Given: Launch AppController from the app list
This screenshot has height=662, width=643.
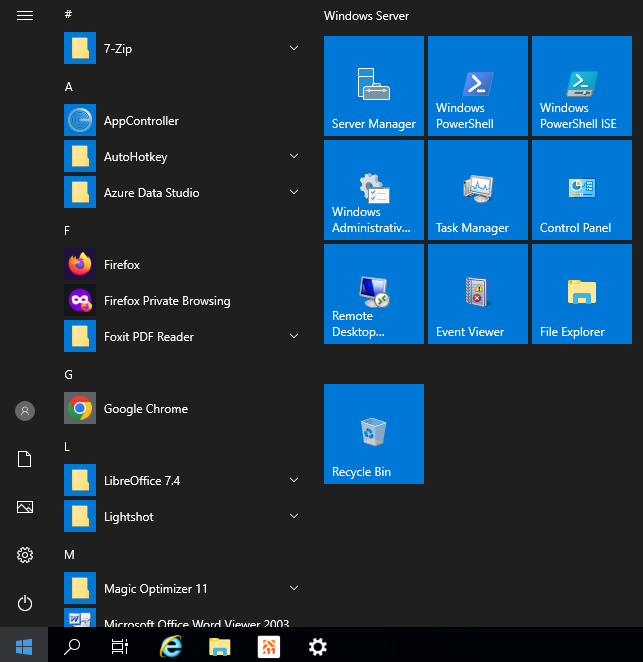Looking at the screenshot, I should 182,120.
